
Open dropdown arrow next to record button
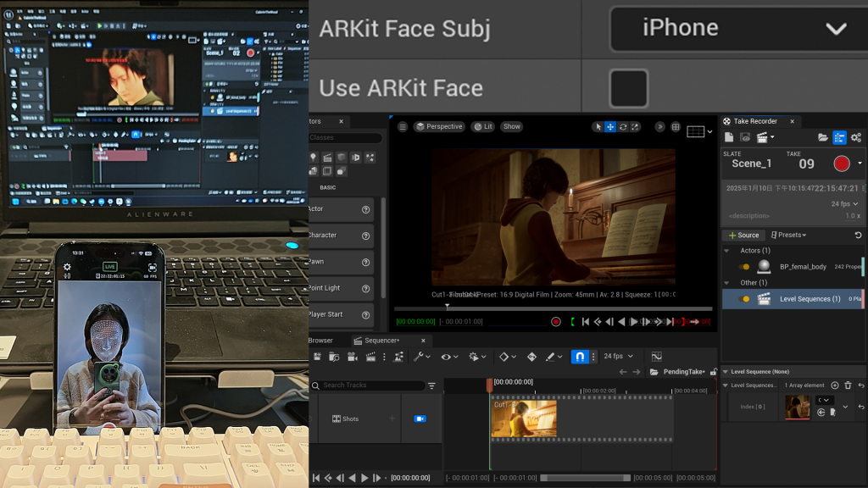tap(860, 164)
